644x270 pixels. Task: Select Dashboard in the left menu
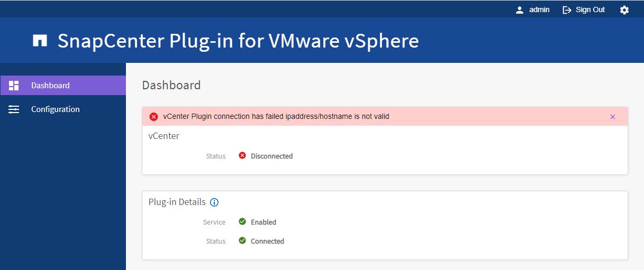click(50, 86)
